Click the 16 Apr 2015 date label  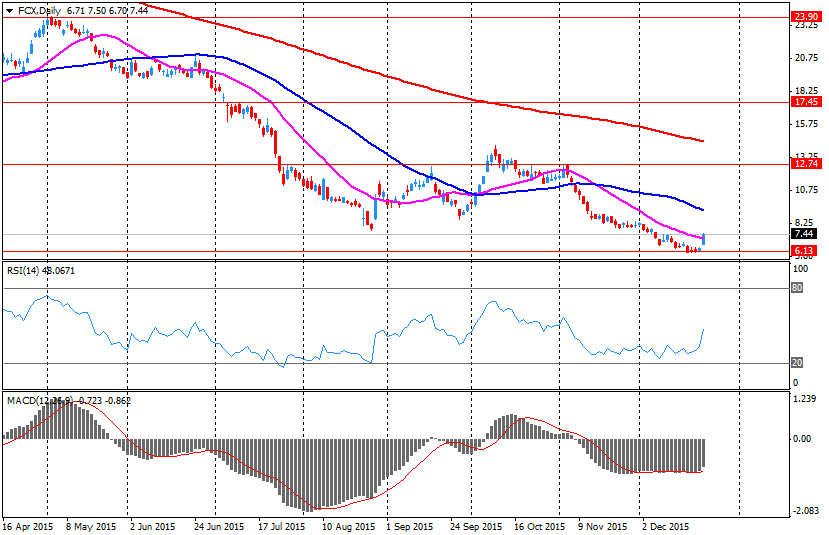(x=27, y=527)
